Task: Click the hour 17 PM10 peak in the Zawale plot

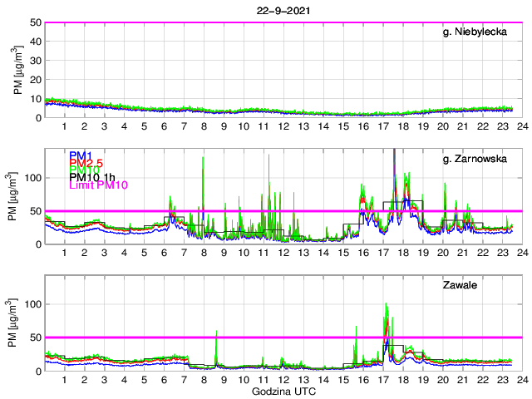Action: [387, 306]
